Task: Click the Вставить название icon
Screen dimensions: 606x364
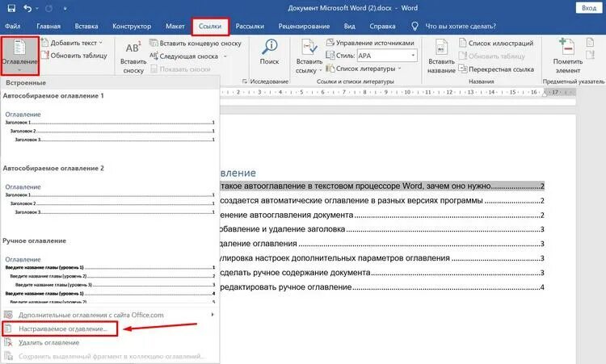Action: [x=441, y=48]
